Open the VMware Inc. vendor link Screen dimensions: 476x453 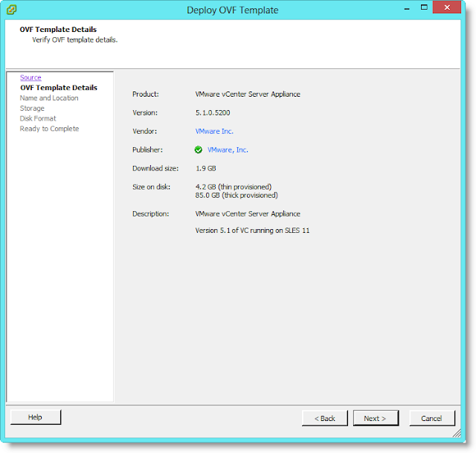tap(214, 131)
